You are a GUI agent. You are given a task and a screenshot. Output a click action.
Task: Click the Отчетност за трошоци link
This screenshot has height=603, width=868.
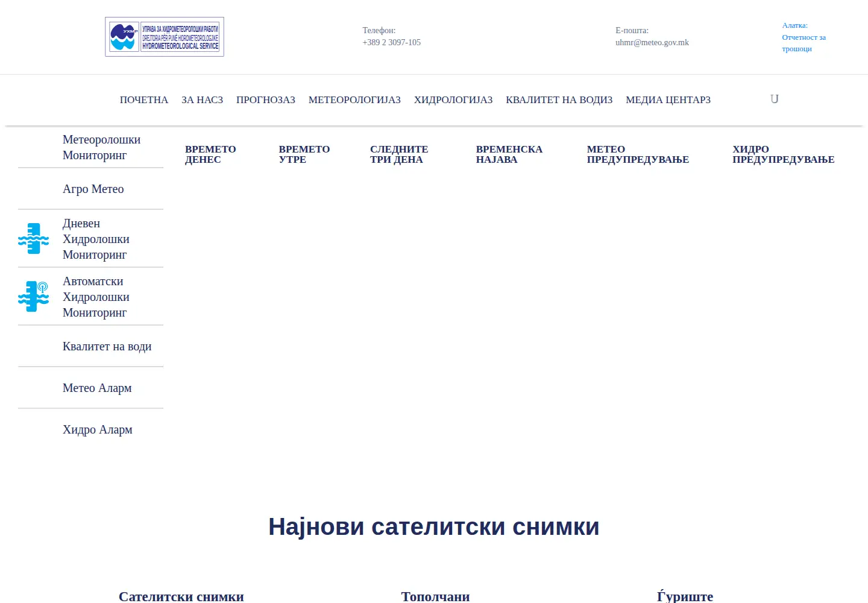804,43
